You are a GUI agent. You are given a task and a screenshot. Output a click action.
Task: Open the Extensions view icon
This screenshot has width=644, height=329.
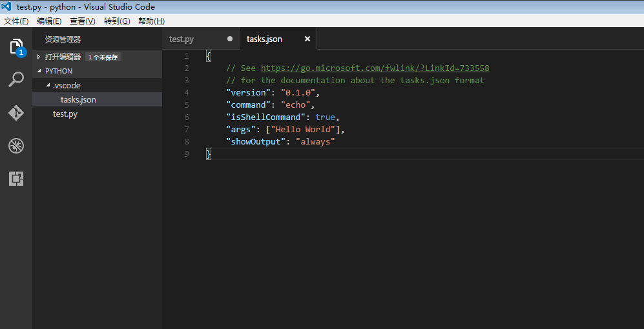click(x=16, y=179)
